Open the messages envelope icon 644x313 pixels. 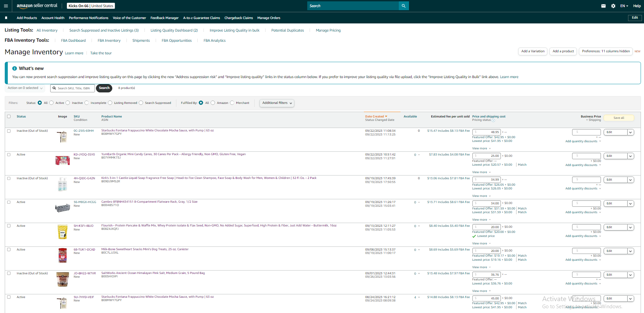point(603,6)
